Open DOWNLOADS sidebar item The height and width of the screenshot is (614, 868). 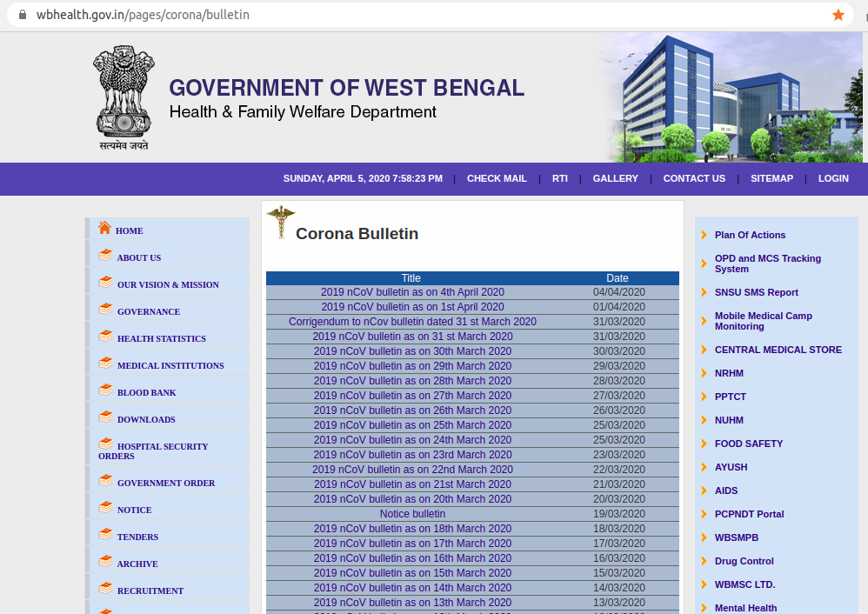[x=146, y=420]
